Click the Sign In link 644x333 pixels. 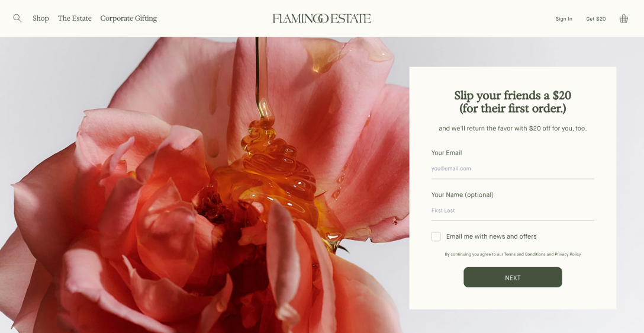tap(563, 19)
